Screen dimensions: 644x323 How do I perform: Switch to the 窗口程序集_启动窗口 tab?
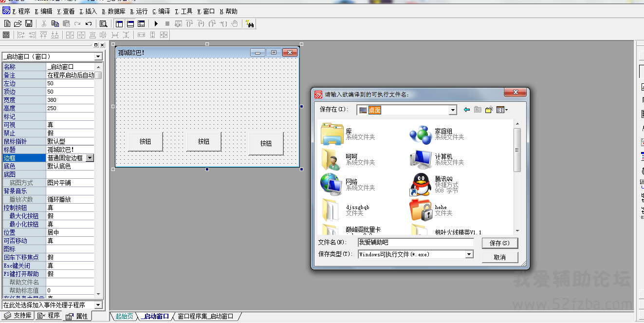pyautogui.click(x=205, y=316)
